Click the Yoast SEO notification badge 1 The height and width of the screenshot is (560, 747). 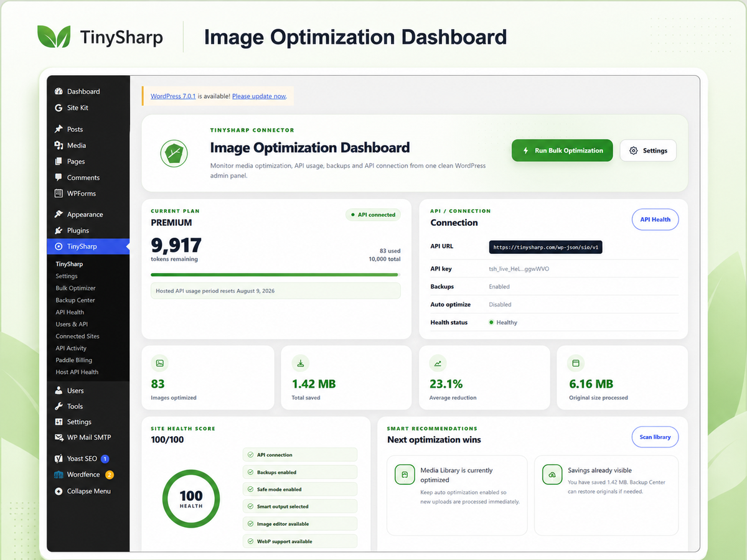tap(105, 459)
